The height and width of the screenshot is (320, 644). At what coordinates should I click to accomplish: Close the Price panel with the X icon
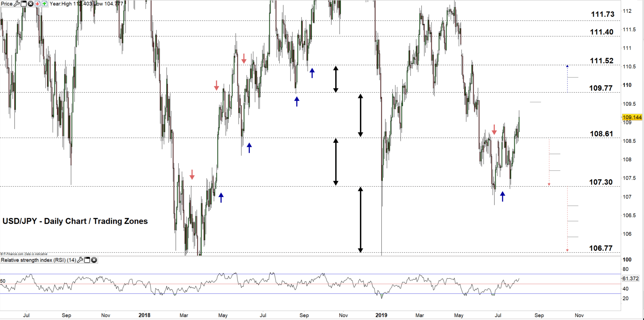(31, 4)
